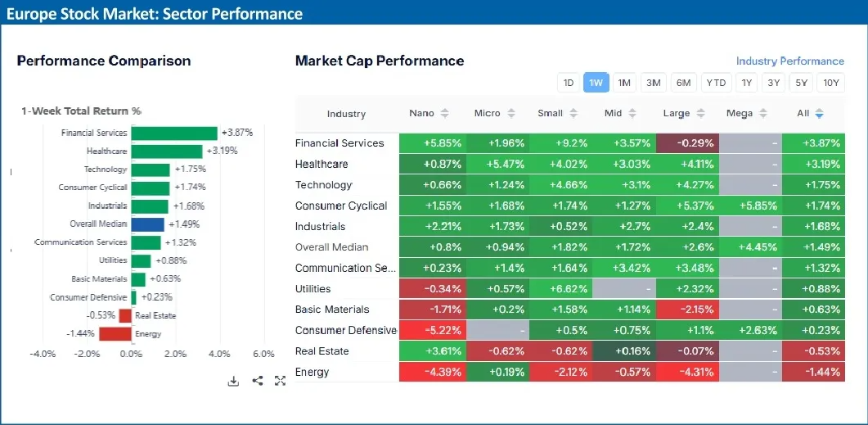Open the Industry Performance link
The image size is (868, 425).
tap(789, 61)
